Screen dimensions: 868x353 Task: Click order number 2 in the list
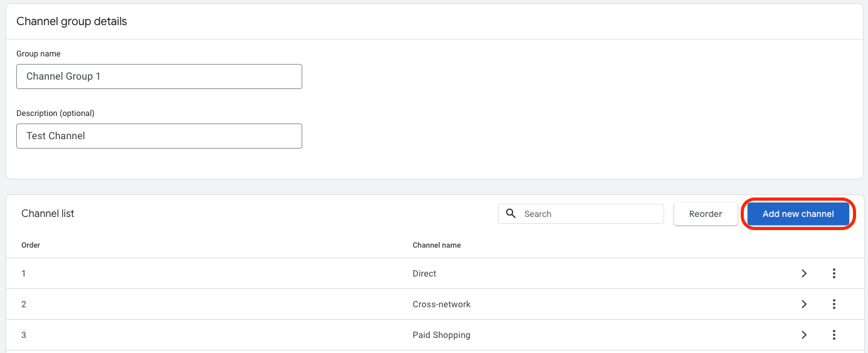pos(24,304)
